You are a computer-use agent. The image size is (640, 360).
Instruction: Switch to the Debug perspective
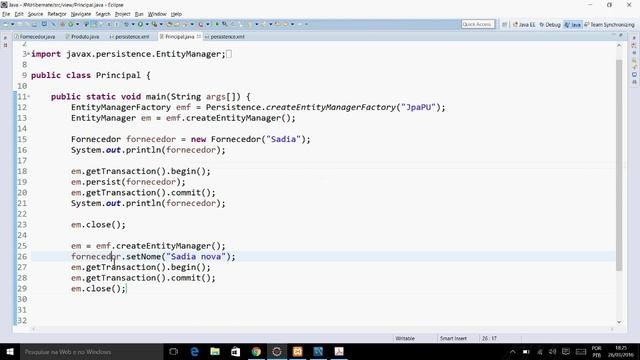pos(550,24)
